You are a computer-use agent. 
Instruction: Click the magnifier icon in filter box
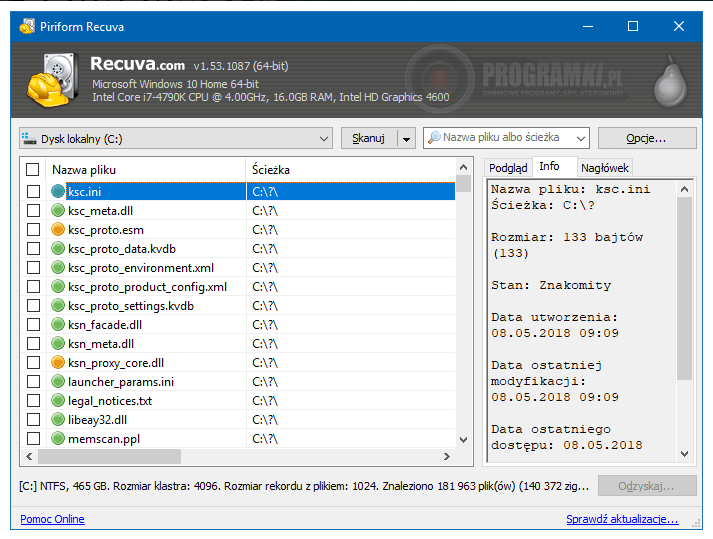pos(434,137)
